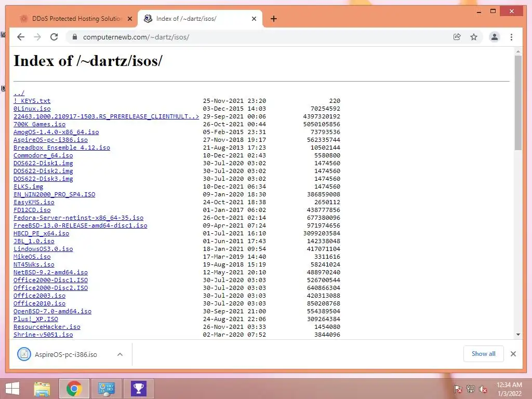This screenshot has height=399, width=532.
Task: Open the parent directory ../ link
Action: pyautogui.click(x=19, y=93)
